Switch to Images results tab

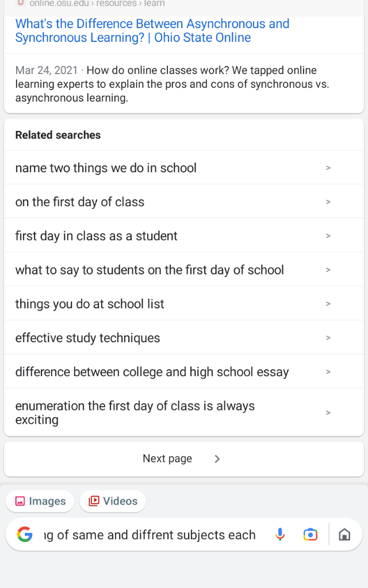pyautogui.click(x=40, y=501)
